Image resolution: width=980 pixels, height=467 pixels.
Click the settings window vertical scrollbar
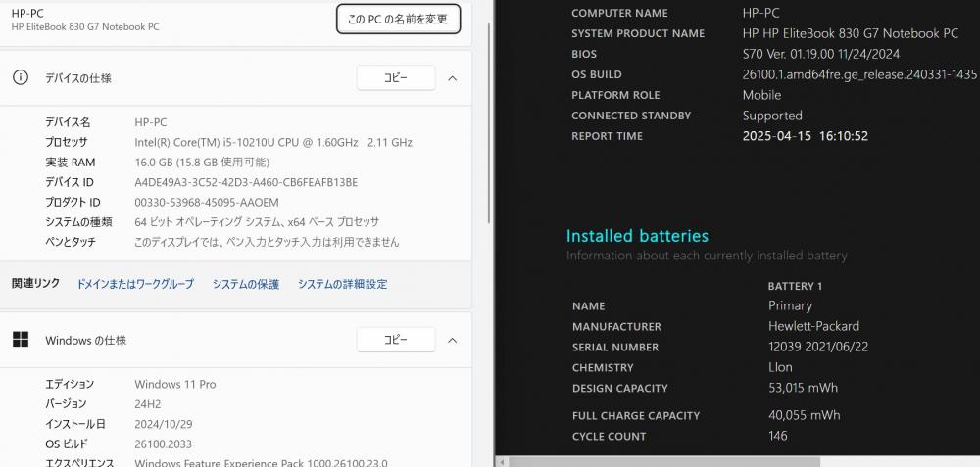(489, 125)
